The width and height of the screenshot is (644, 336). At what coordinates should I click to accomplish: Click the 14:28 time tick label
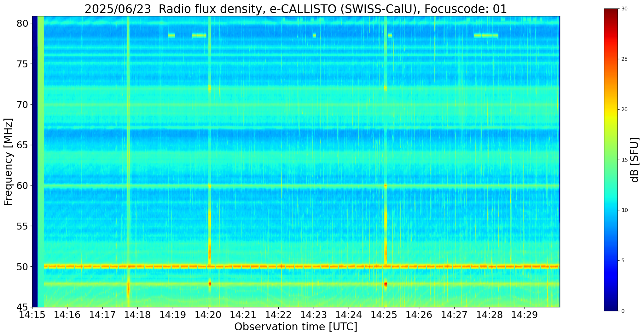coord(490,315)
